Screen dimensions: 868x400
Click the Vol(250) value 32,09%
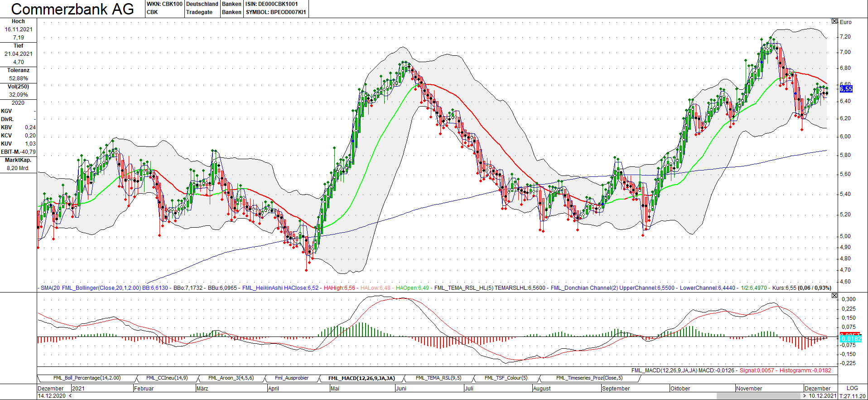(x=19, y=95)
